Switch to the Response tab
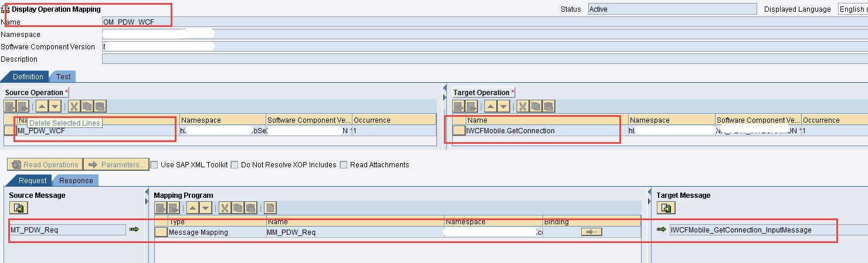 pos(76,181)
